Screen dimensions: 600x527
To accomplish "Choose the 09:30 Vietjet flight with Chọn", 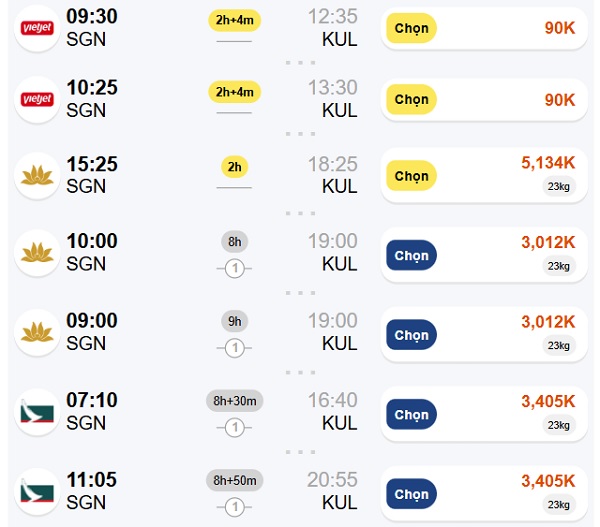I will tap(411, 28).
